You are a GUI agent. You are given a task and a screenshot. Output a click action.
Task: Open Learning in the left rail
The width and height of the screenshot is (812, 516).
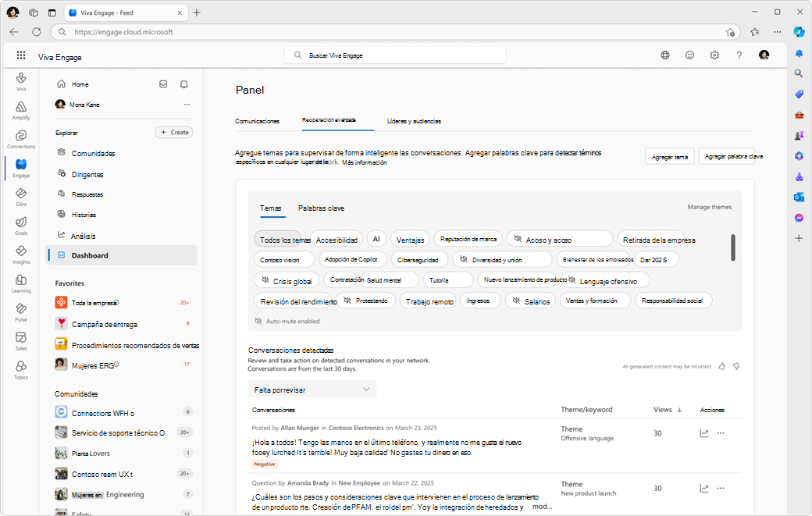[21, 283]
